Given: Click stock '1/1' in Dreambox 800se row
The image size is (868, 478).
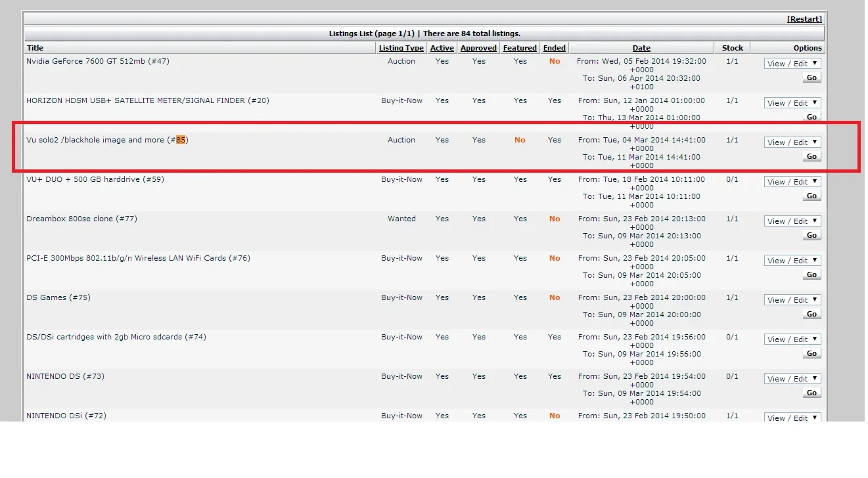Looking at the screenshot, I should click(732, 219).
